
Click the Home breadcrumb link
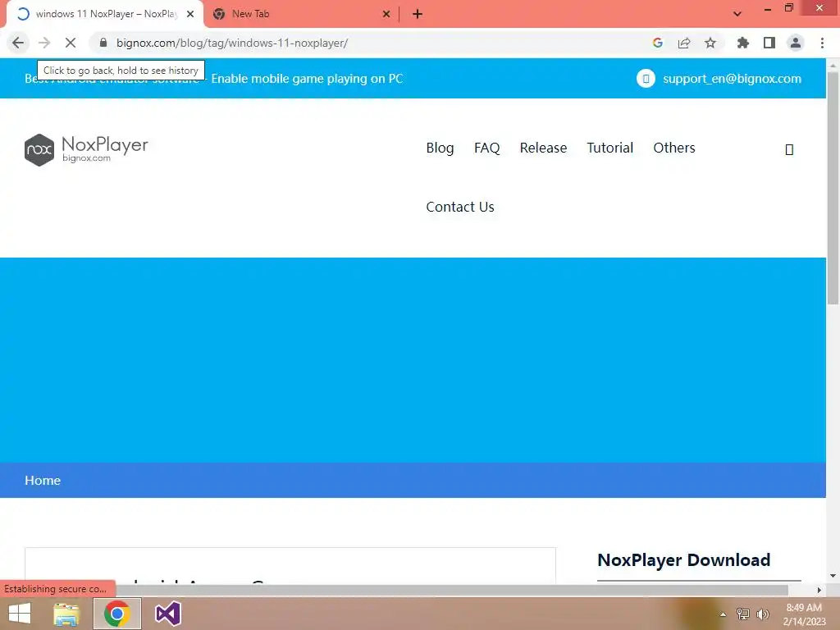coord(43,481)
